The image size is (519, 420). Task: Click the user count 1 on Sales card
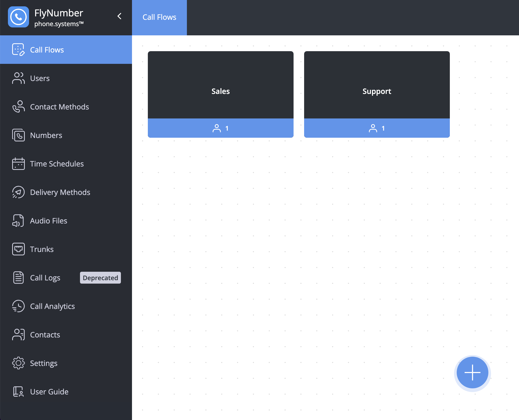227,128
